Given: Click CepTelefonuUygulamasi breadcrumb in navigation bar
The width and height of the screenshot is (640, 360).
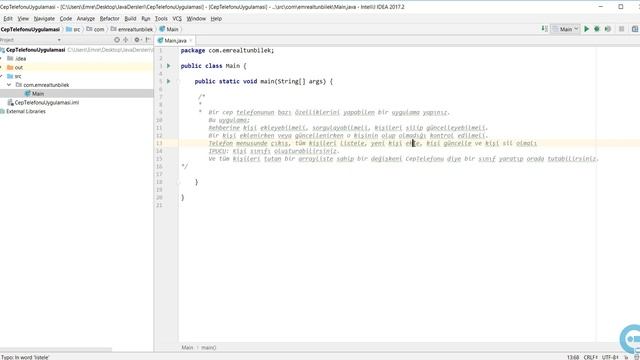Looking at the screenshot, I should click(30, 29).
